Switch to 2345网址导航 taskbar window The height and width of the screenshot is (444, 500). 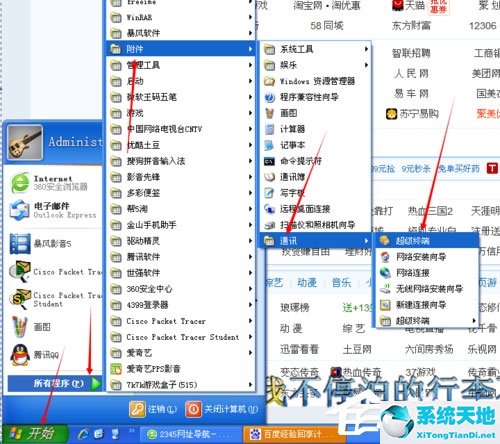pos(190,434)
